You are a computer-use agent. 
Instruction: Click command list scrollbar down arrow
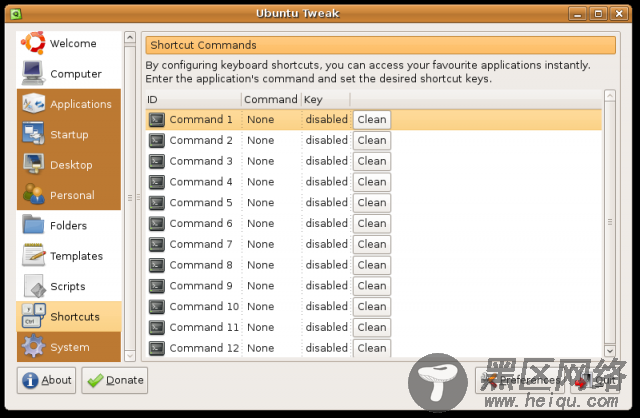pyautogui.click(x=610, y=351)
